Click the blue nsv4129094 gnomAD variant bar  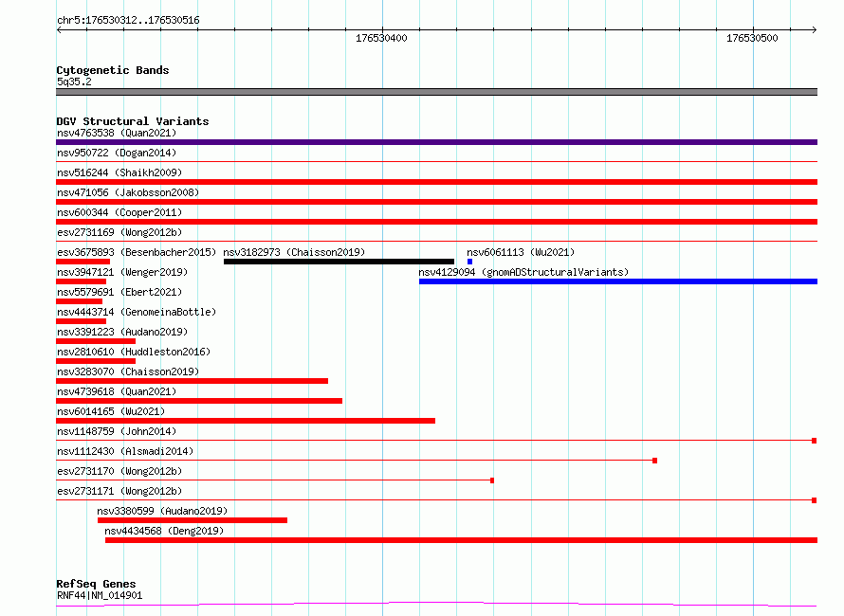coord(618,281)
